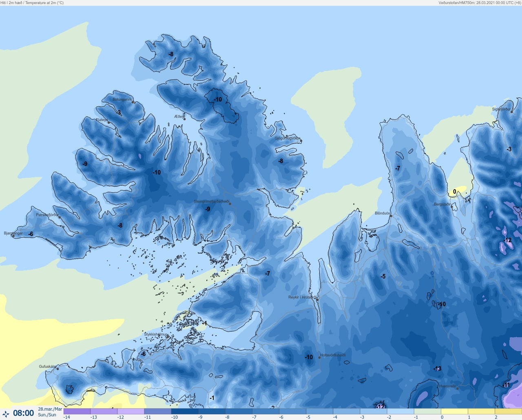
Task: Select the yellow legend swatch labeled 1
Action: (481, 411)
